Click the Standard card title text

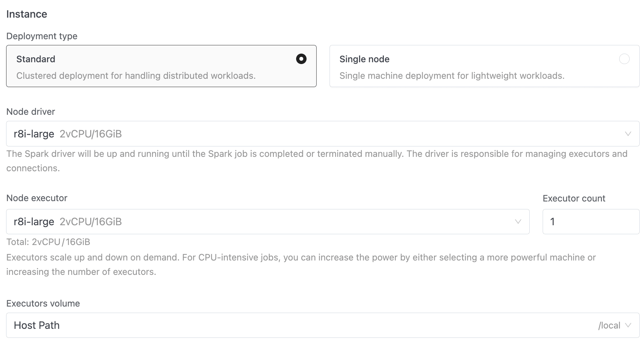36,59
